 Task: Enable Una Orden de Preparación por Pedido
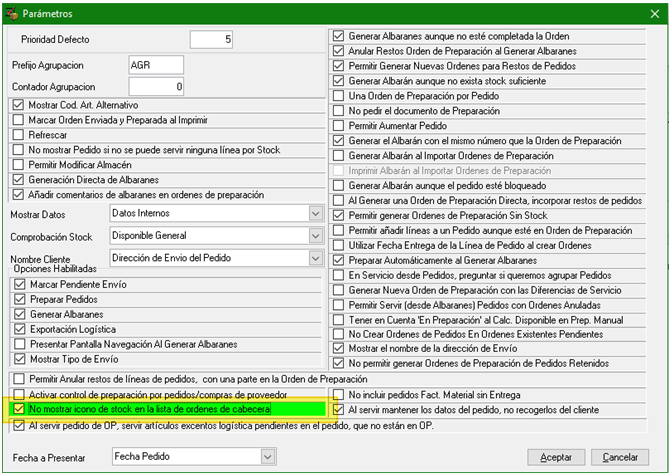tap(339, 96)
